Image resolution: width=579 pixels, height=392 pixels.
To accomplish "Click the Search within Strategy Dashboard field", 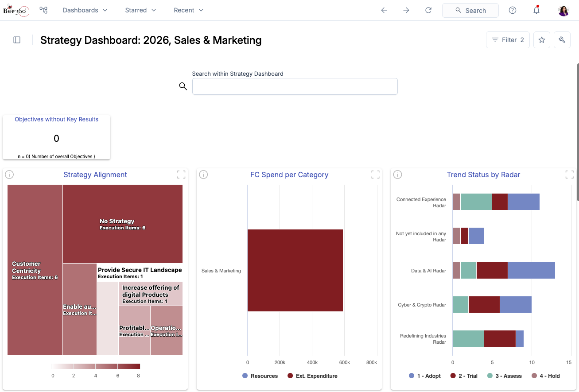I will [295, 86].
